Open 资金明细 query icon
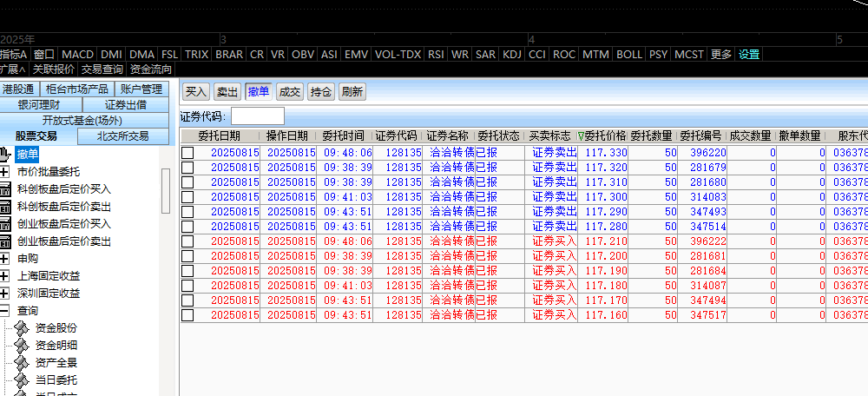This screenshot has height=396, width=868. pos(22,345)
